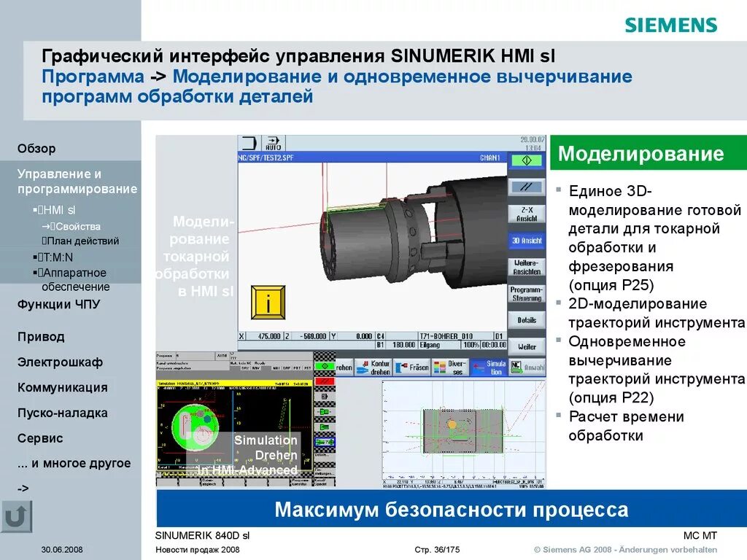
Task: Select the Simulation softkey tab
Action: [489, 367]
